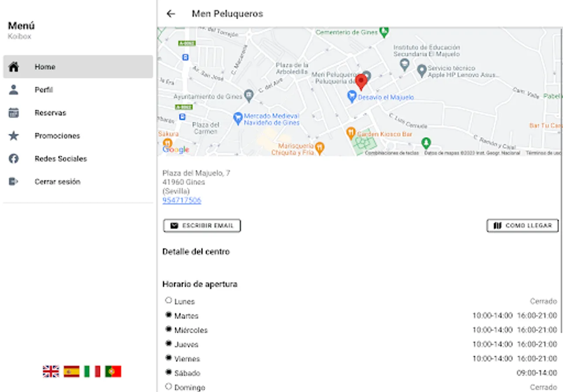Click the Redes Sociales Facebook icon
The height and width of the screenshot is (392, 563).
coord(14,159)
